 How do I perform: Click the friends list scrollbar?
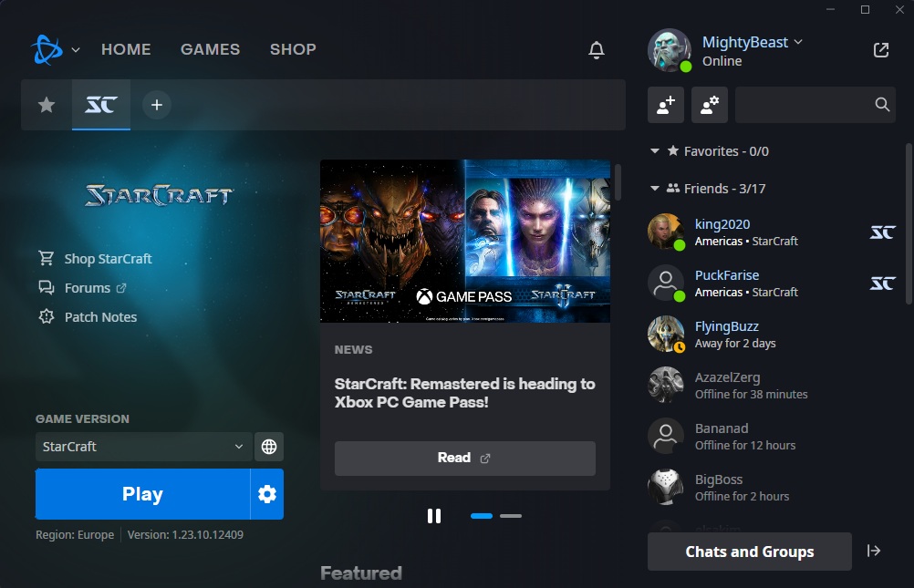click(909, 223)
